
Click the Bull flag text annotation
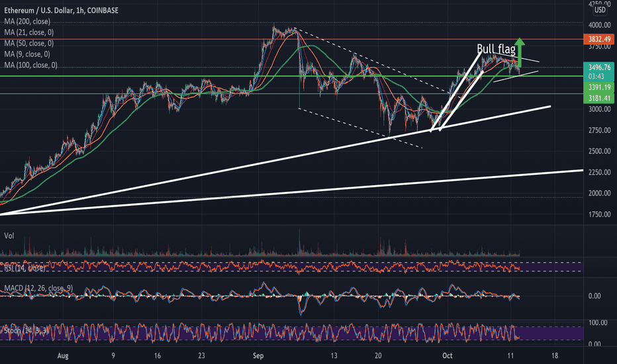coord(496,49)
